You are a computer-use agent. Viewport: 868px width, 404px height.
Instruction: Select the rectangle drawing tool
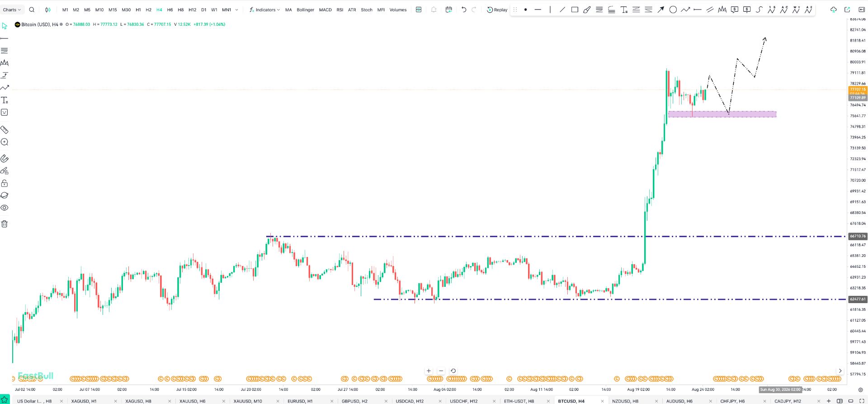575,10
